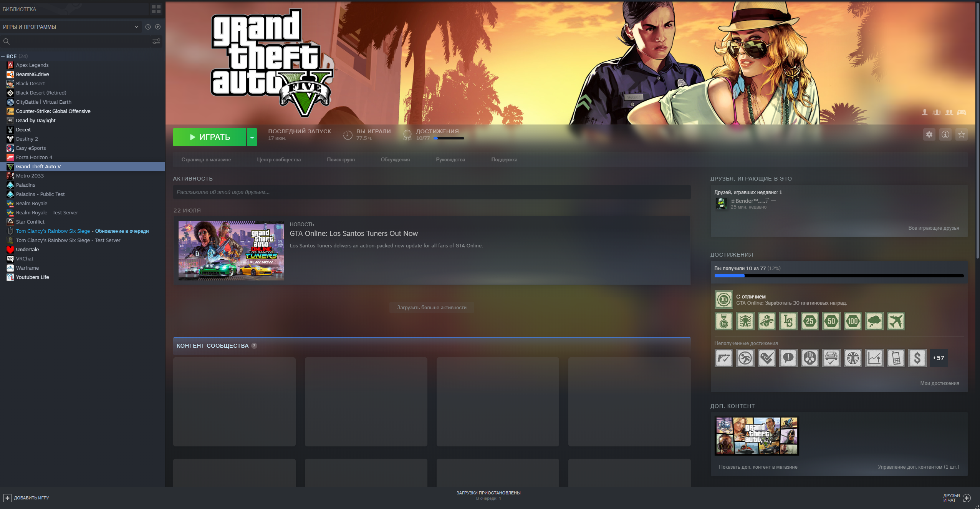This screenshot has width=980, height=509.
Task: Open GTA Online: Los Santos Tuners headline
Action: pyautogui.click(x=354, y=233)
